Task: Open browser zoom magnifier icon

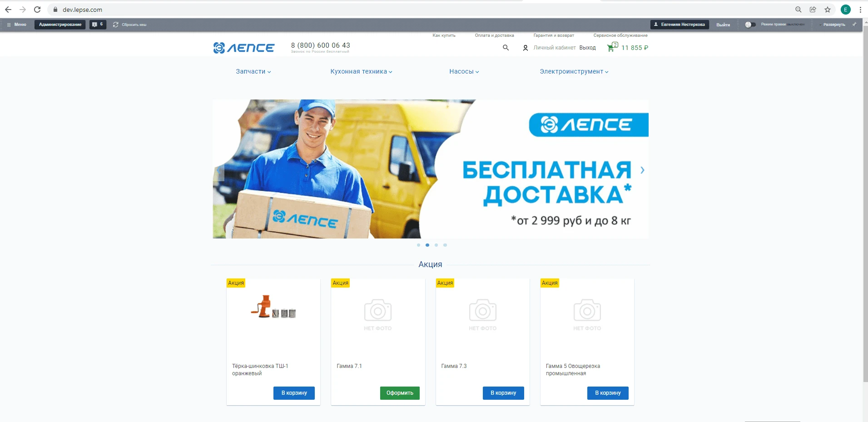Action: [798, 10]
